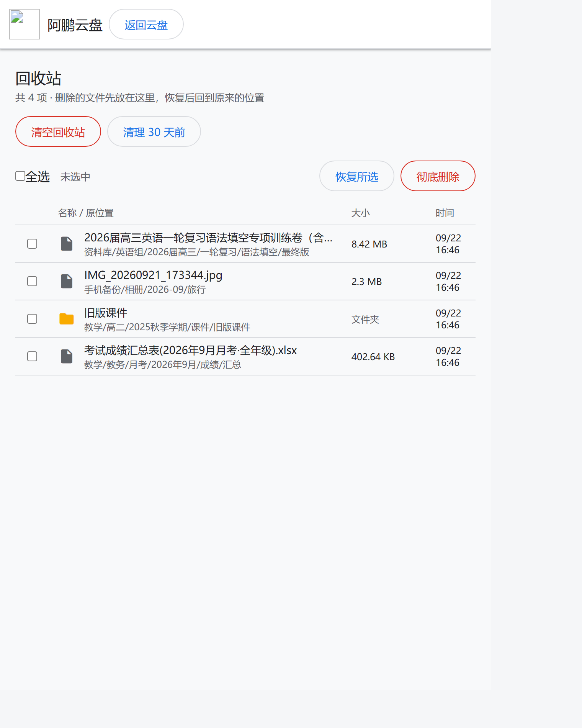
Task: Click the 文件夹 size cell
Action: click(x=365, y=319)
